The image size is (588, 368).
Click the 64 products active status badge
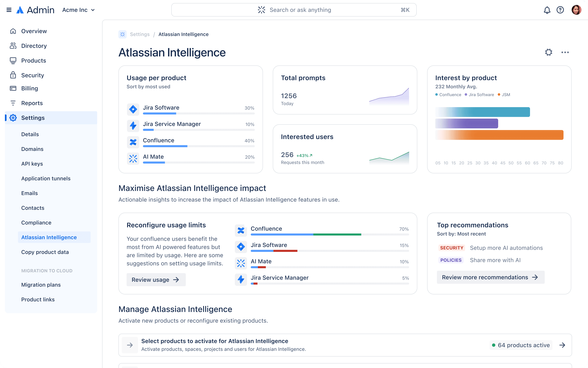(x=521, y=345)
